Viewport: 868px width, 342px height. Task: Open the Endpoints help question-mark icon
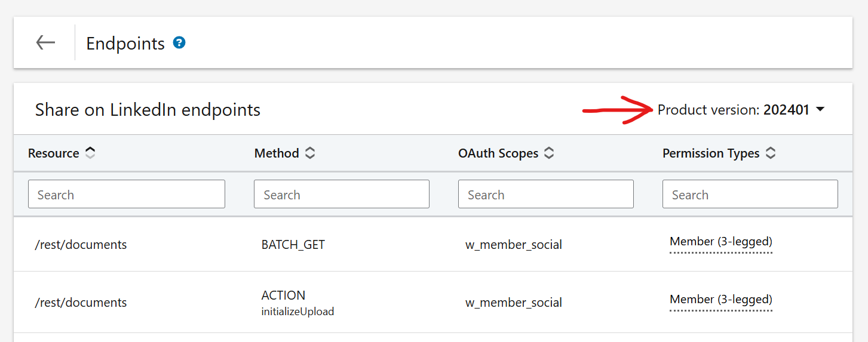tap(179, 43)
